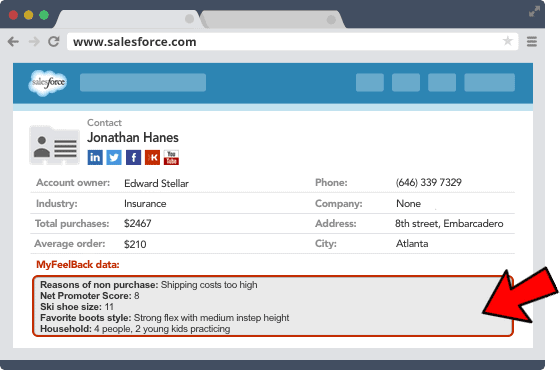The width and height of the screenshot is (560, 370).
Task: Click the Contact label above the name
Action: pos(104,122)
